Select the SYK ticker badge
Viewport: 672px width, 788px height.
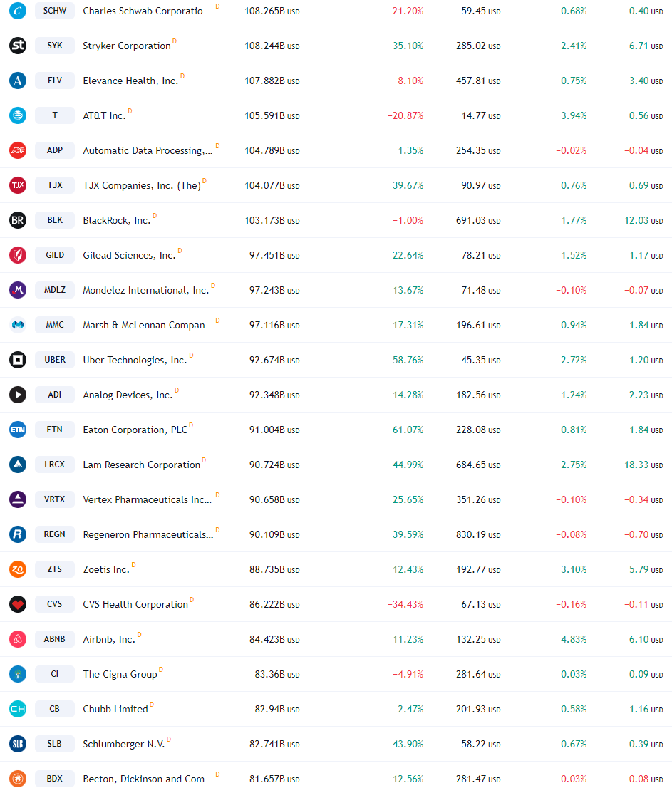click(55, 46)
